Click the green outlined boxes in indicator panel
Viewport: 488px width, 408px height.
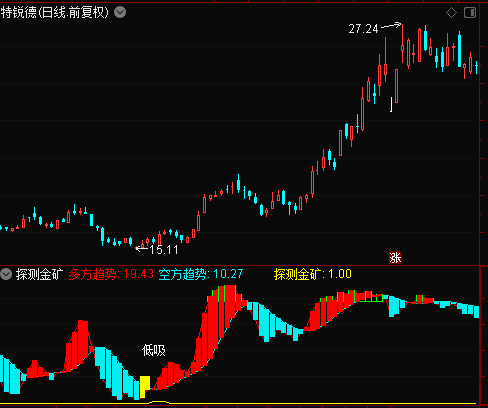click(371, 297)
